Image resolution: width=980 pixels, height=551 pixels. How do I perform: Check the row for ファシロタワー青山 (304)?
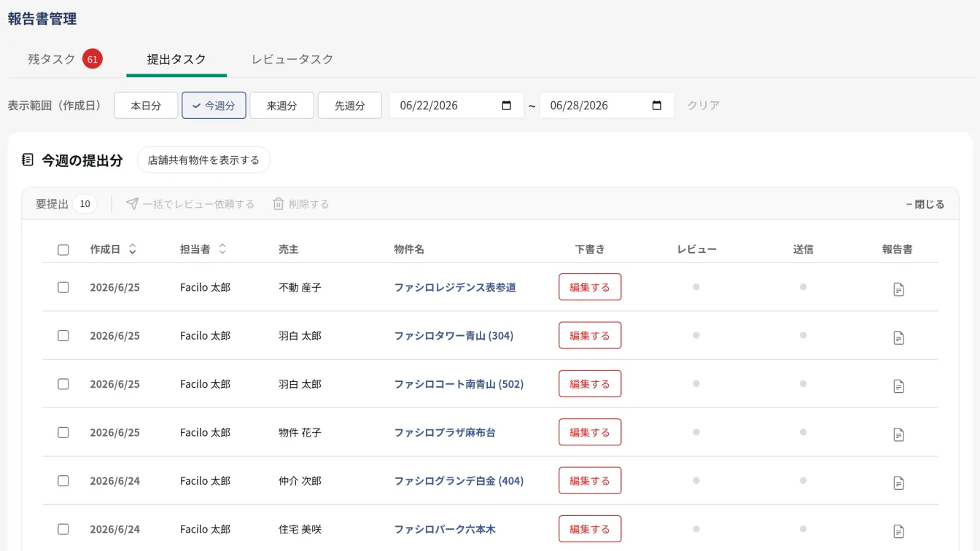pos(63,336)
